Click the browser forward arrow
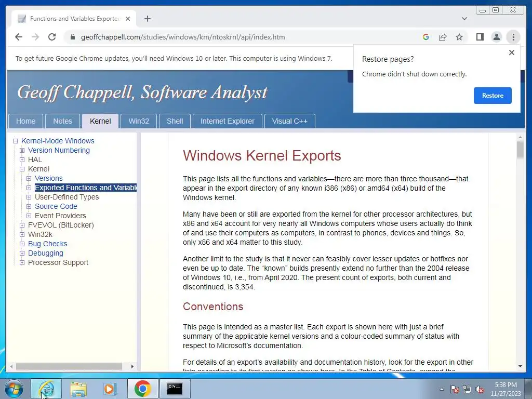This screenshot has width=532, height=399. 35,37
